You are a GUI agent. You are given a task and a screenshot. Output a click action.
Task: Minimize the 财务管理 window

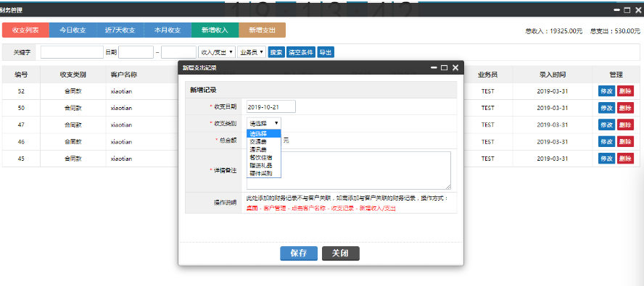(x=616, y=10)
